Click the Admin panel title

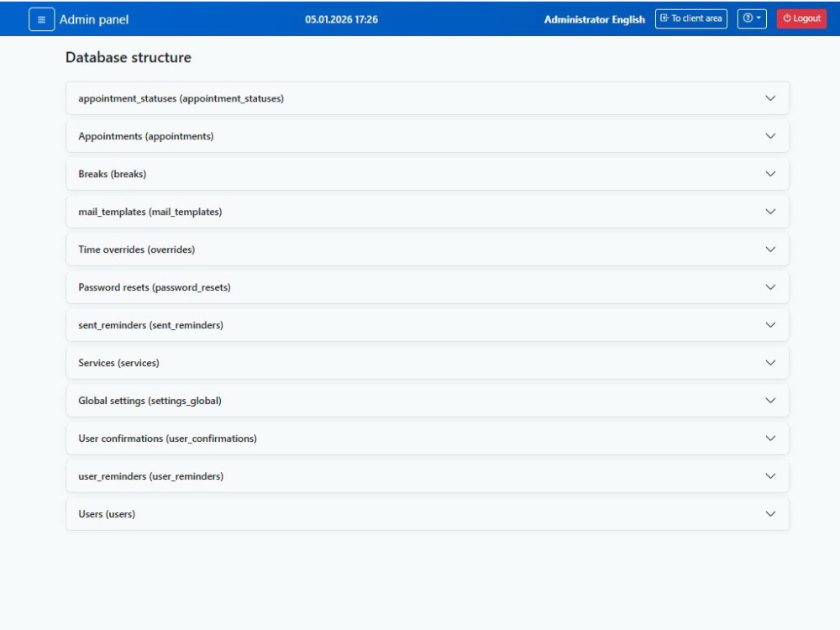(94, 20)
